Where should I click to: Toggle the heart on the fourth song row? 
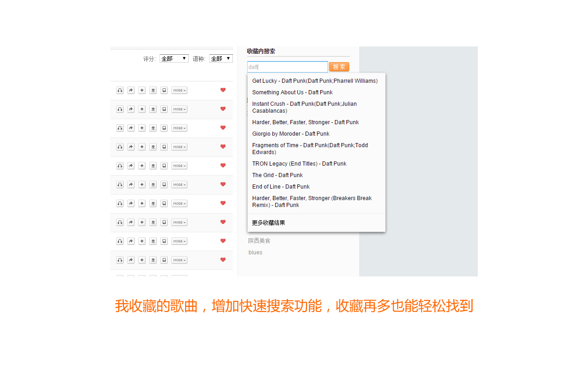coord(223,147)
